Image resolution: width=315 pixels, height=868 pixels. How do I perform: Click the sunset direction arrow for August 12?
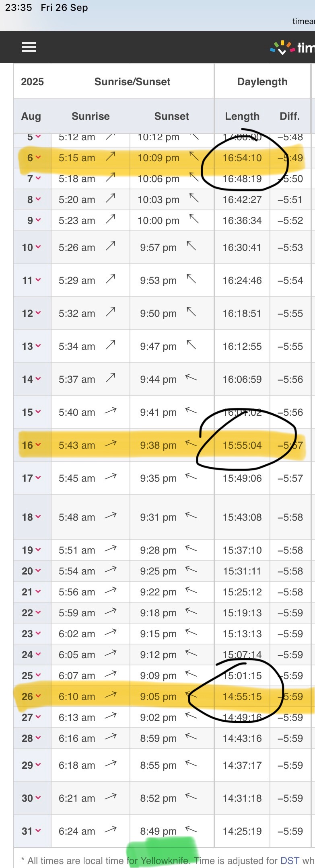tap(191, 312)
